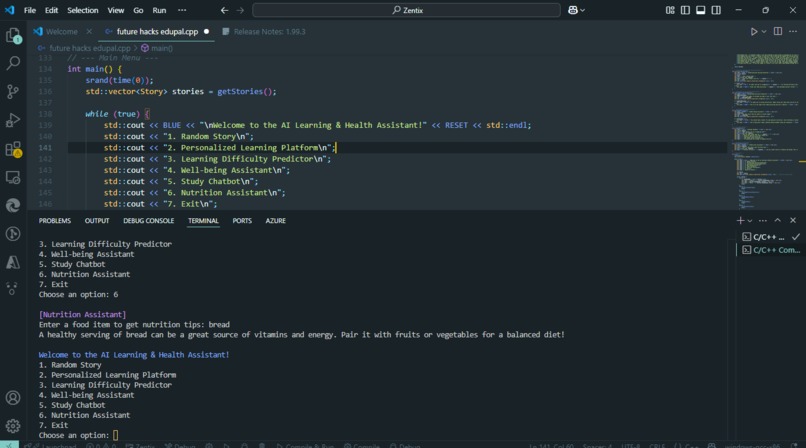Switch to the PORTS panel tab
Screen dimensions: 806x448
tap(242, 221)
